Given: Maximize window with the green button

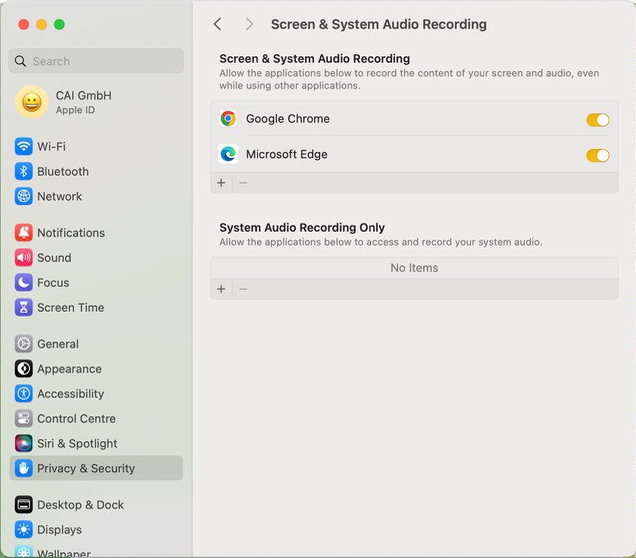Looking at the screenshot, I should [x=59, y=24].
